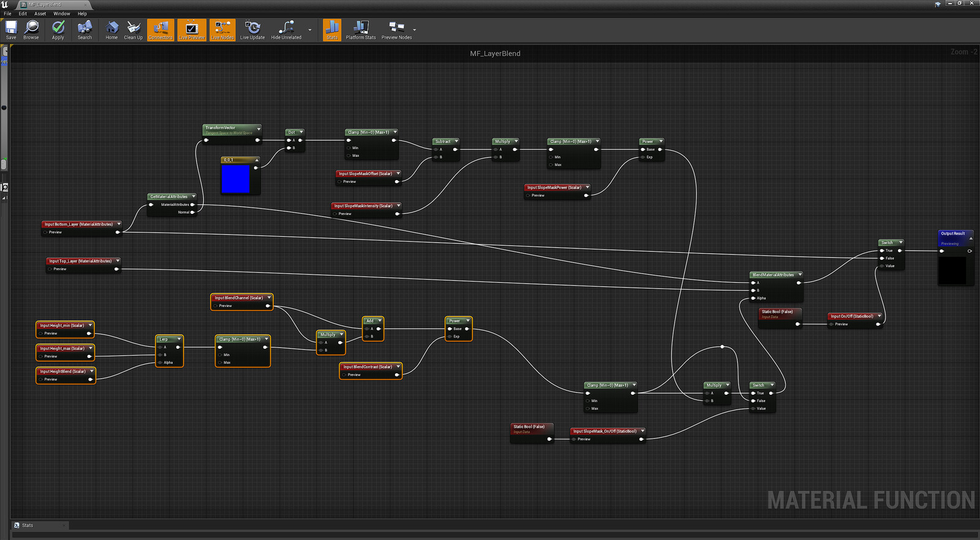Select the Input Bottom_Layer (MaterialAttributes) node title
This screenshot has width=980, height=540.
[78, 224]
